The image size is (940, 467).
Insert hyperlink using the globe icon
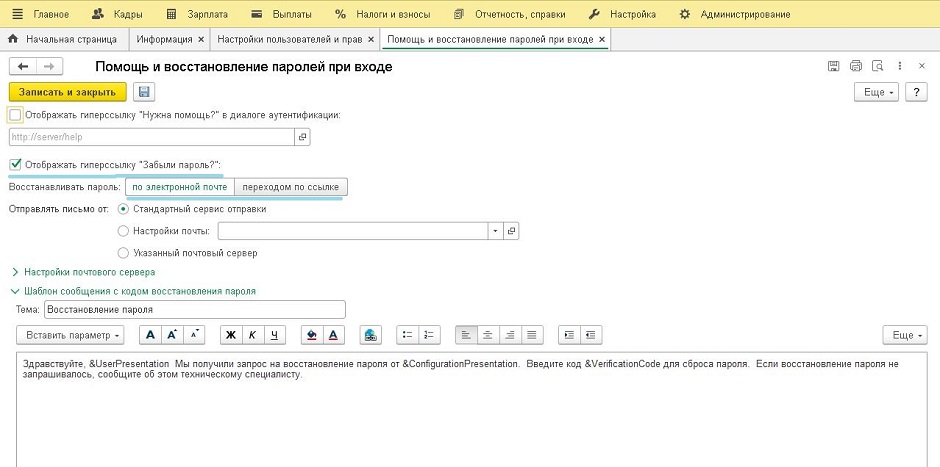pos(371,335)
